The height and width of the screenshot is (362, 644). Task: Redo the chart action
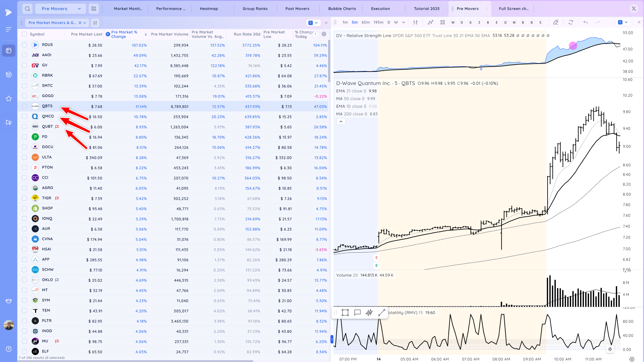(x=598, y=23)
